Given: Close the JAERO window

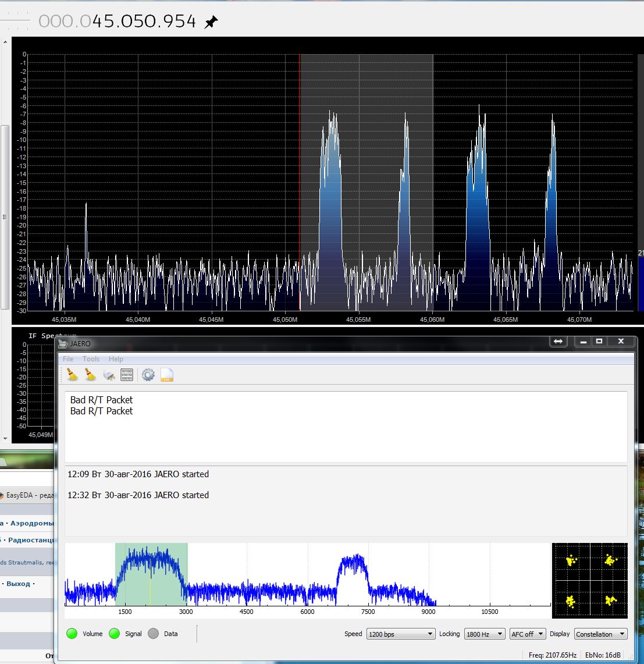Looking at the screenshot, I should point(621,342).
